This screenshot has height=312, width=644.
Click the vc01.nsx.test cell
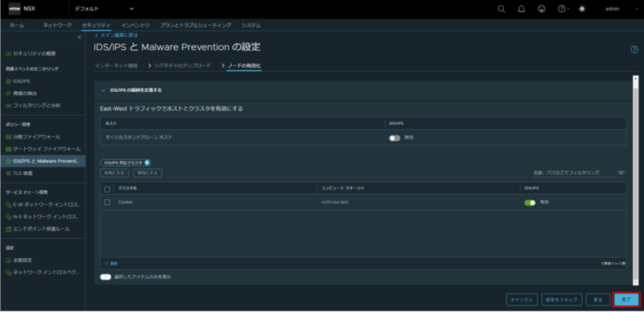(x=335, y=202)
